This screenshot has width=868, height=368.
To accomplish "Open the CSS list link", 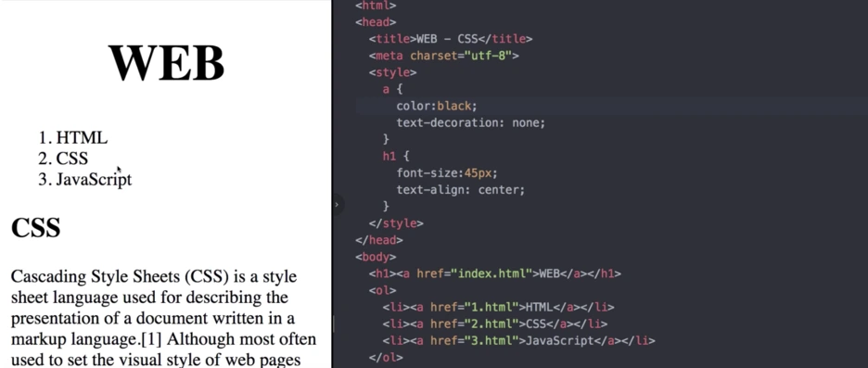I will pos(72,159).
